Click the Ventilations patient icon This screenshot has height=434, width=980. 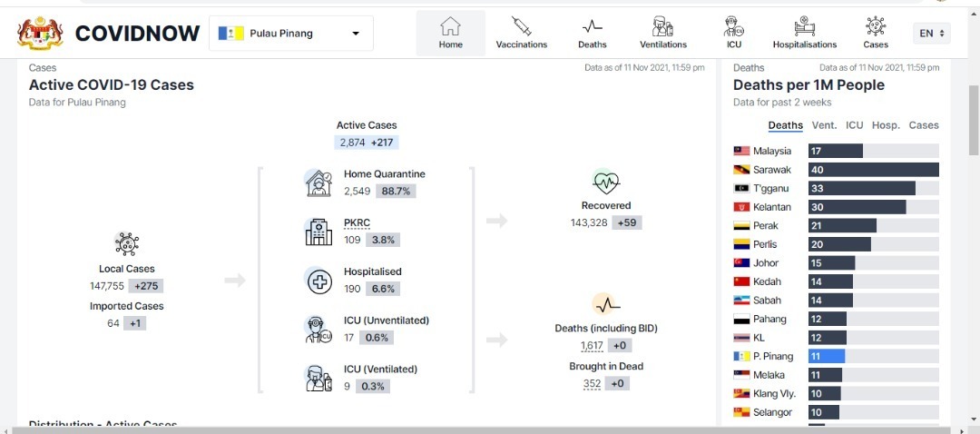point(662,26)
